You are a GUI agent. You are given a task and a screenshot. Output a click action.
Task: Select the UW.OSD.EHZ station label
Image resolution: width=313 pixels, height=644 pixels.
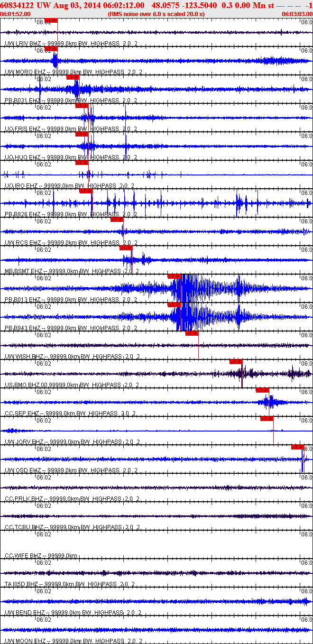click(23, 470)
